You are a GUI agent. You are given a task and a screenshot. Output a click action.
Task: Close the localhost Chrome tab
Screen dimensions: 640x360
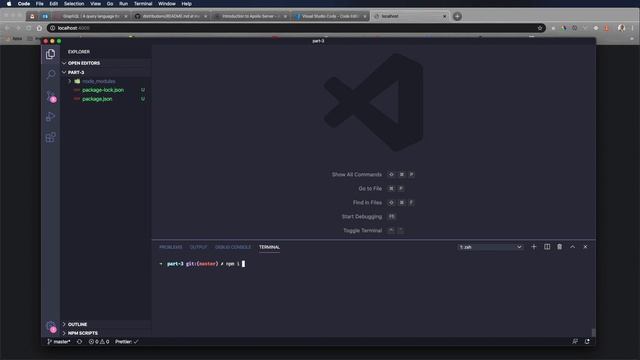point(444,16)
